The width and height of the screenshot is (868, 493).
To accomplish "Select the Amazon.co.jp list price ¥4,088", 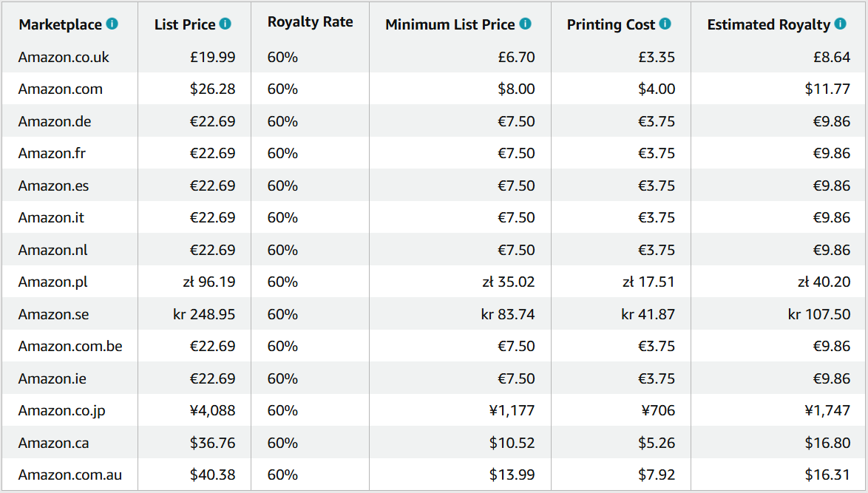I will click(x=213, y=410).
